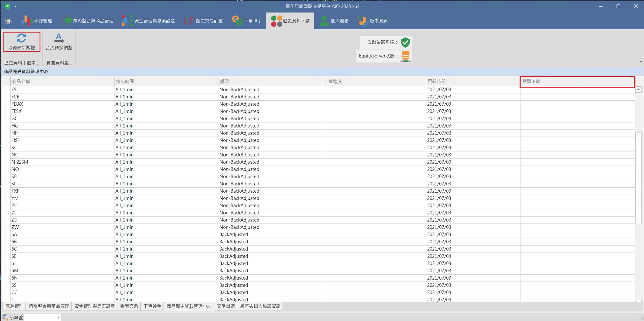The image size is (644, 321).
Task: Switch to the 版本與個人驗證資訊 bottom tab
Action: click(x=260, y=306)
